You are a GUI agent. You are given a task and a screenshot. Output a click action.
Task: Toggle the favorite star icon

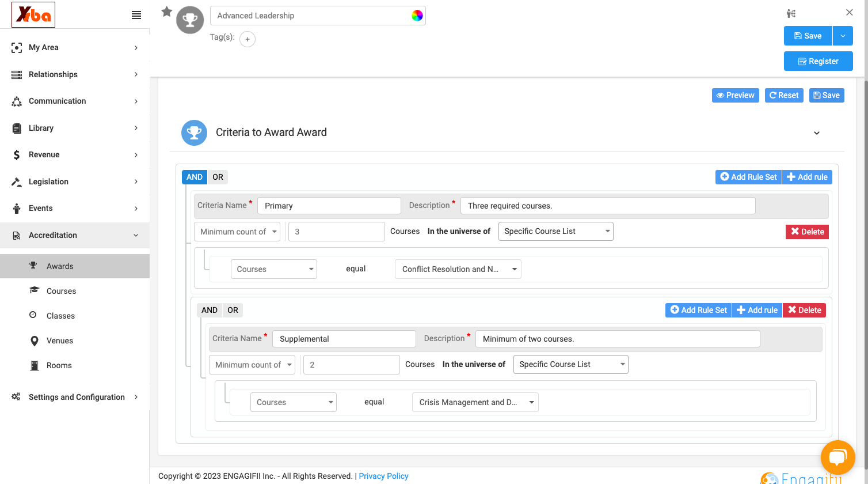tap(167, 12)
